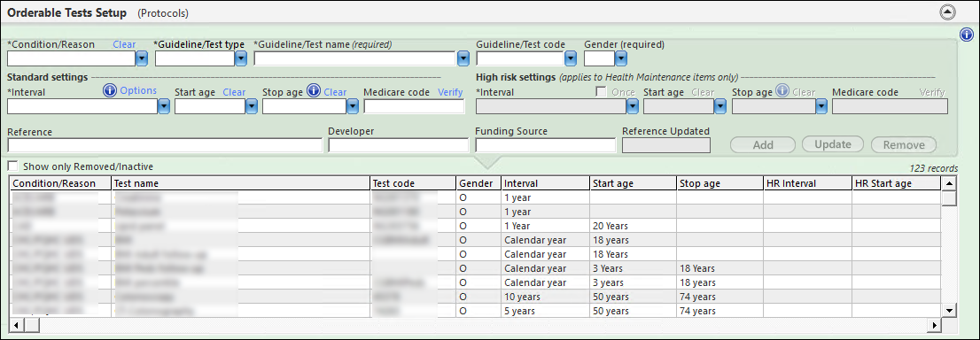The image size is (980, 340).
Task: Click the High risk Stop age info icon
Action: click(782, 91)
